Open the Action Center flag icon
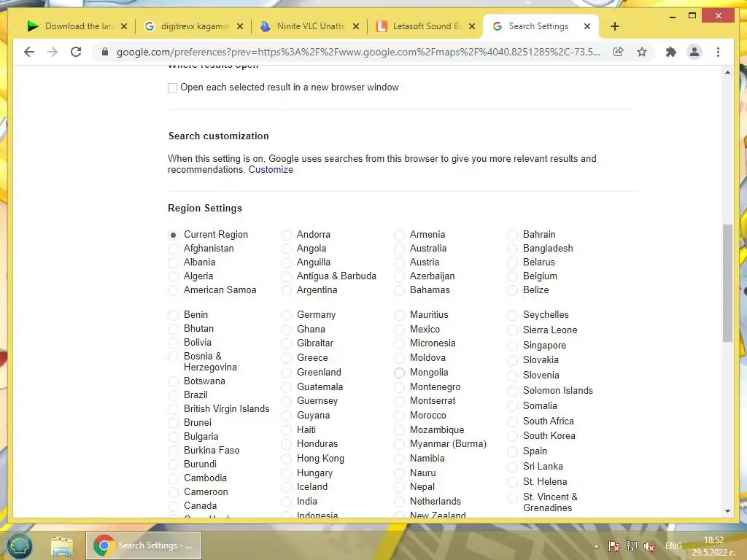747x560 pixels. point(614,546)
